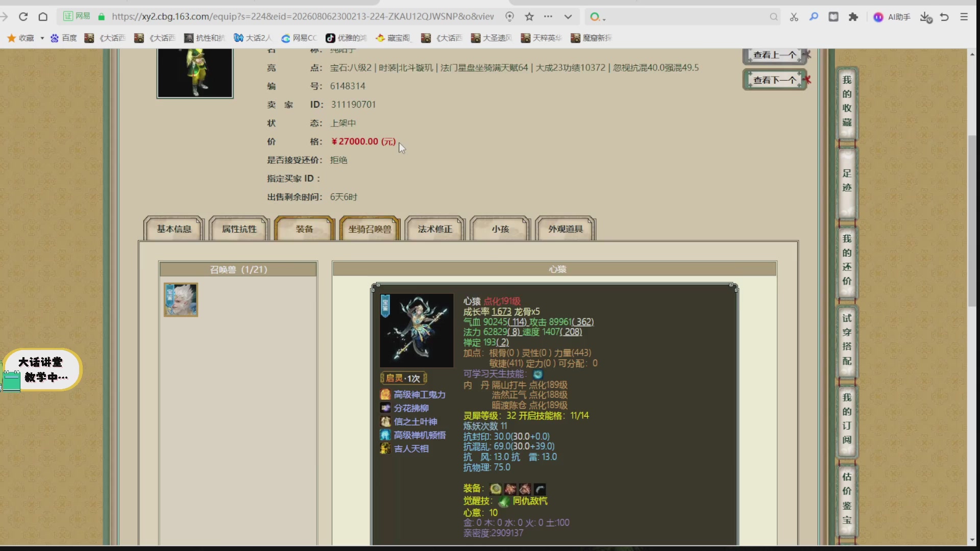Click the URL address bar
980x551 pixels.
coord(303,17)
